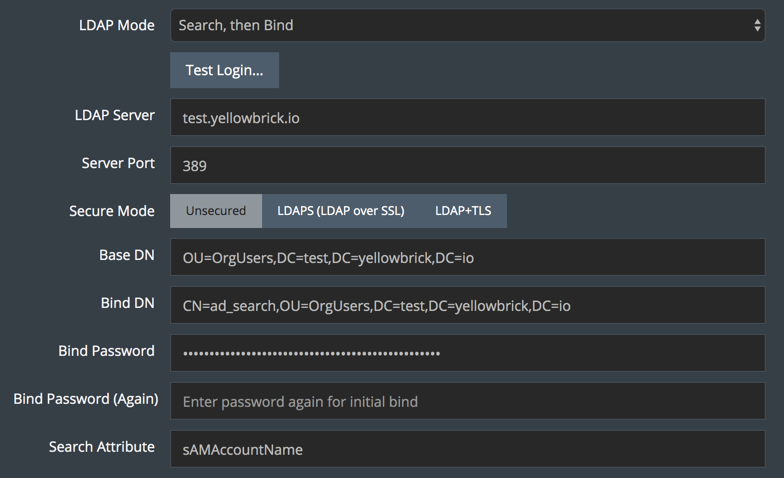Select the masked Bind Password field
The height and width of the screenshot is (478, 784).
coord(467,353)
